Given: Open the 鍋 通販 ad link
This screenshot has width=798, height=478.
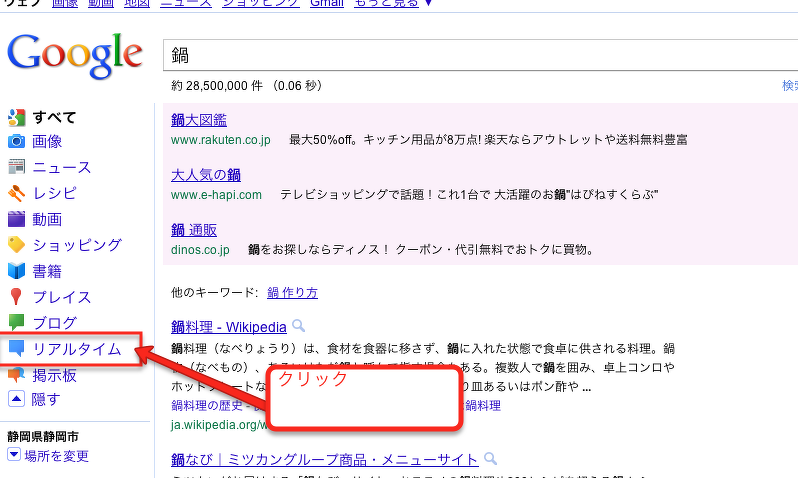Looking at the screenshot, I should (x=194, y=230).
